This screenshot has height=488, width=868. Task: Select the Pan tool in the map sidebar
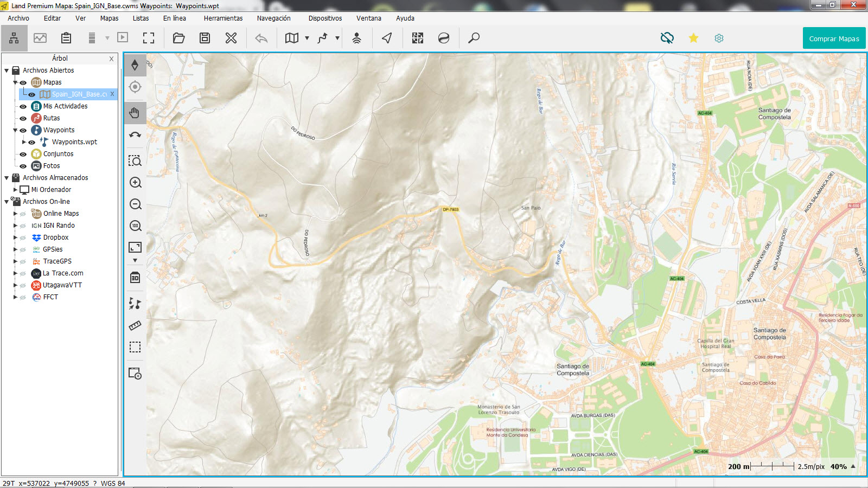[x=135, y=113]
